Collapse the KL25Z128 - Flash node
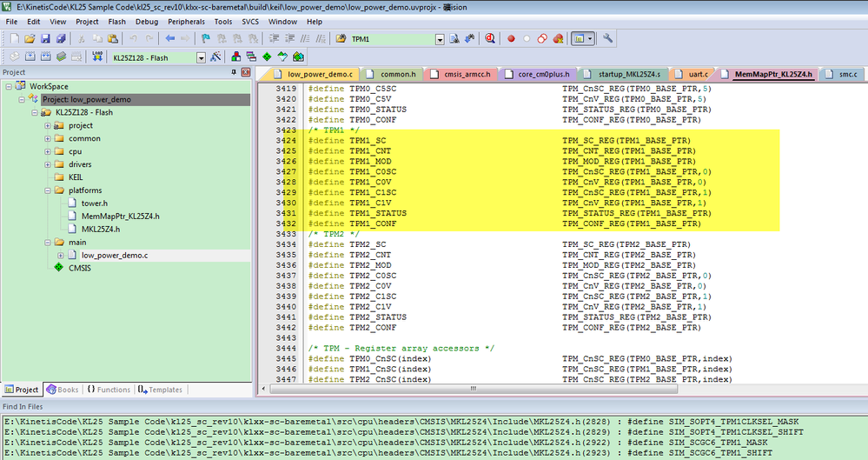This screenshot has height=460, width=868. click(x=35, y=112)
